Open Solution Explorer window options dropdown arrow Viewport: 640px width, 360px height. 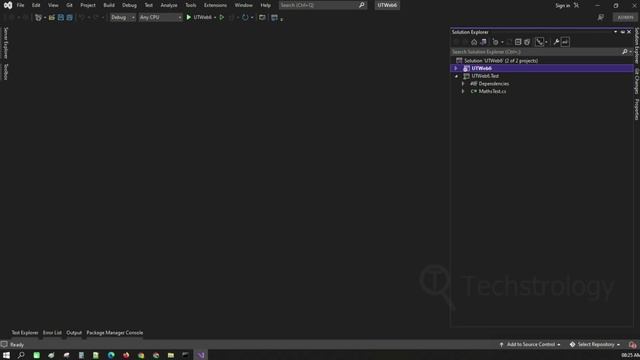coord(616,32)
